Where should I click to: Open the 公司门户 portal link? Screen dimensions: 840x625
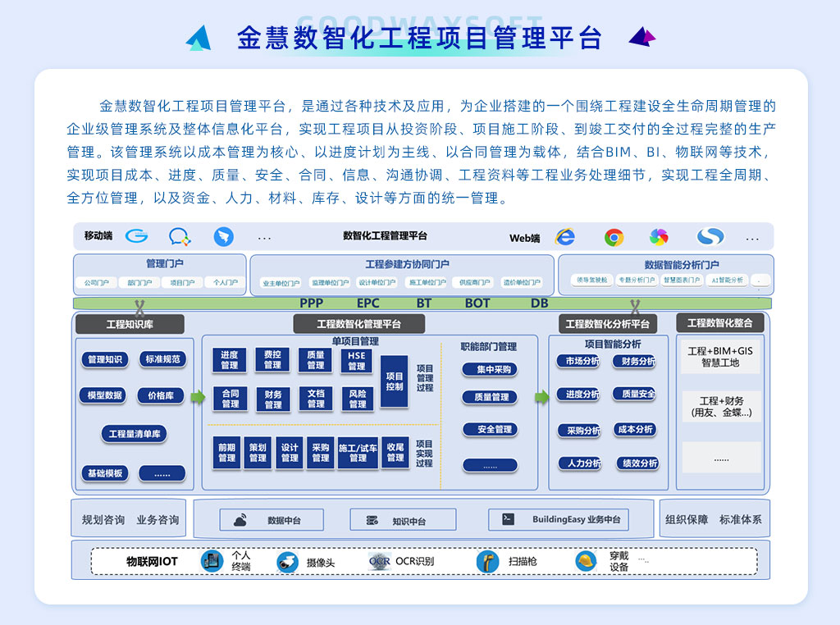coord(96,283)
